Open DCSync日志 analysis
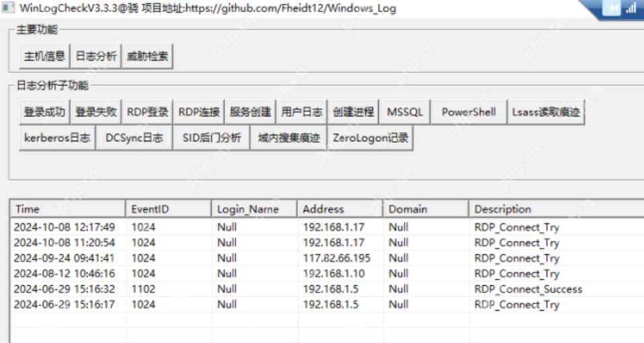 pos(134,139)
